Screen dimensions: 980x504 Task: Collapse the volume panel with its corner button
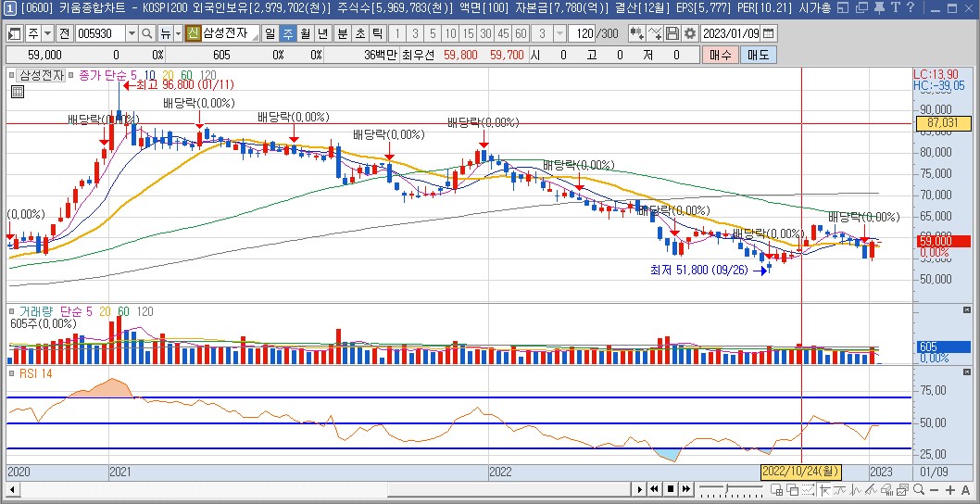(968, 310)
